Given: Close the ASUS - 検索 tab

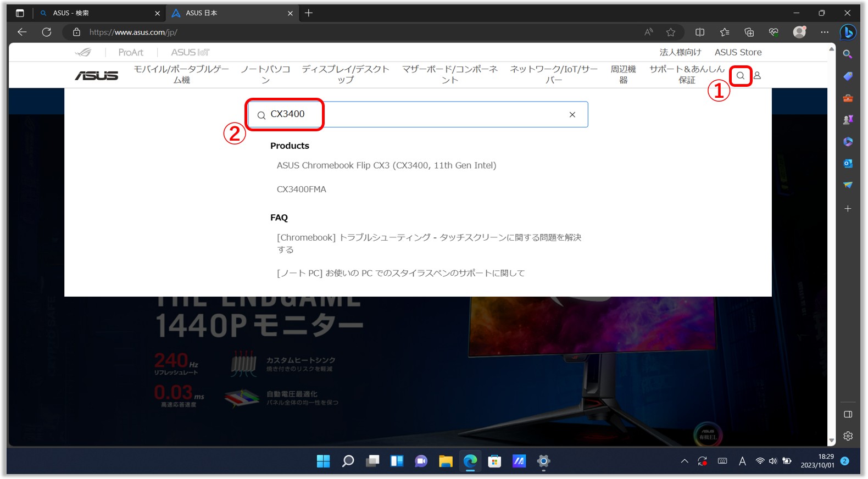Looking at the screenshot, I should click(157, 13).
